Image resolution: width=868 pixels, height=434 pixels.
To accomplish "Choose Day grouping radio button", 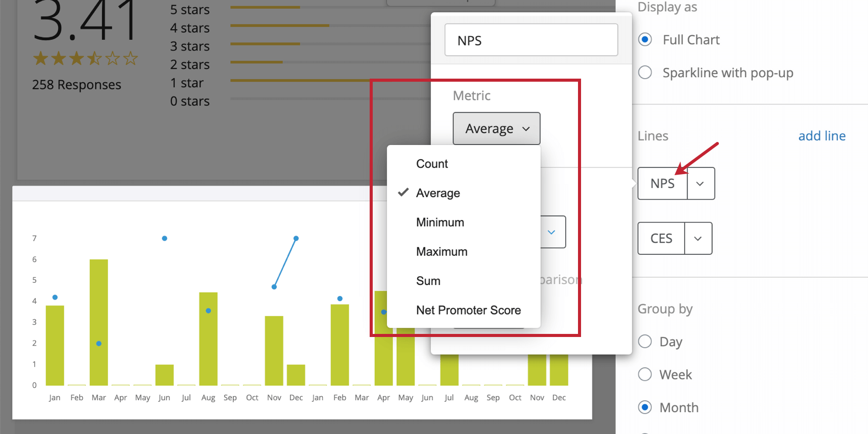I will (x=645, y=342).
